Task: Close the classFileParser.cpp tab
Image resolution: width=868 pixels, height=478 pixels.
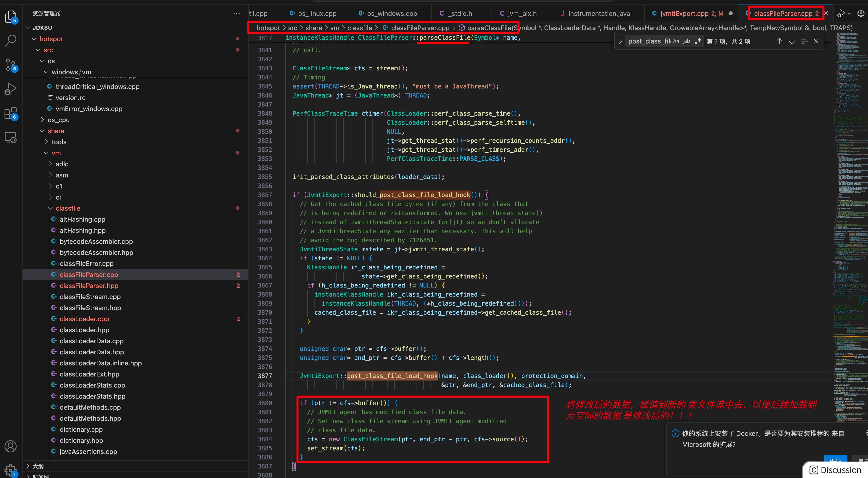Action: [x=826, y=14]
